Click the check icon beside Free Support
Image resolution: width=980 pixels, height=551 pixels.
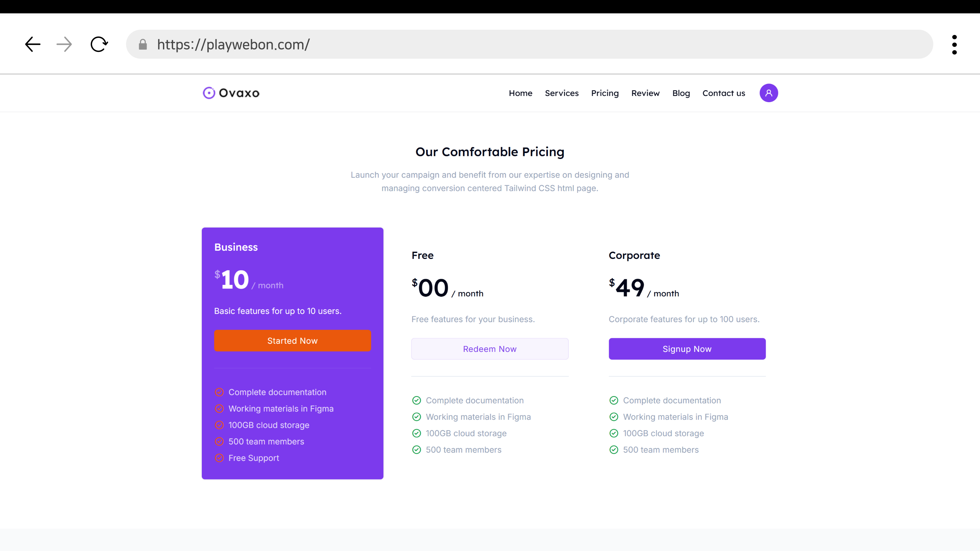coord(219,458)
